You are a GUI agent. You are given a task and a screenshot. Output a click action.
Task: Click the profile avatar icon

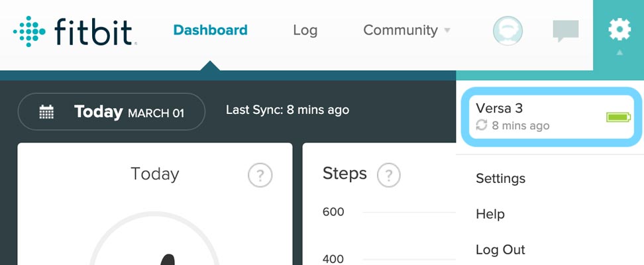[508, 30]
